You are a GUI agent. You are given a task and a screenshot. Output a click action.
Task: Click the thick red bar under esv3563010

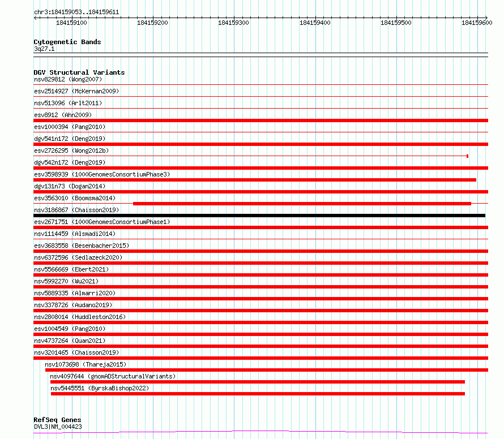click(302, 204)
